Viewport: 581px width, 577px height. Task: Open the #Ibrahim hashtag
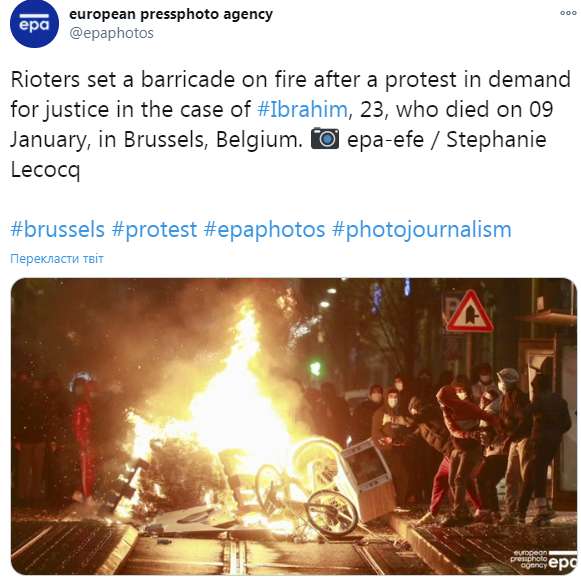click(302, 109)
